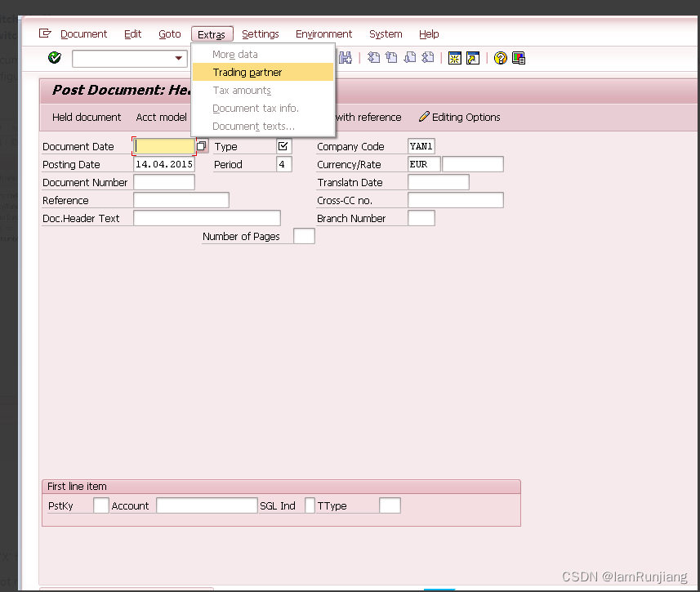Viewport: 700px width, 592px height.
Task: Click the TType input field
Action: pos(390,505)
